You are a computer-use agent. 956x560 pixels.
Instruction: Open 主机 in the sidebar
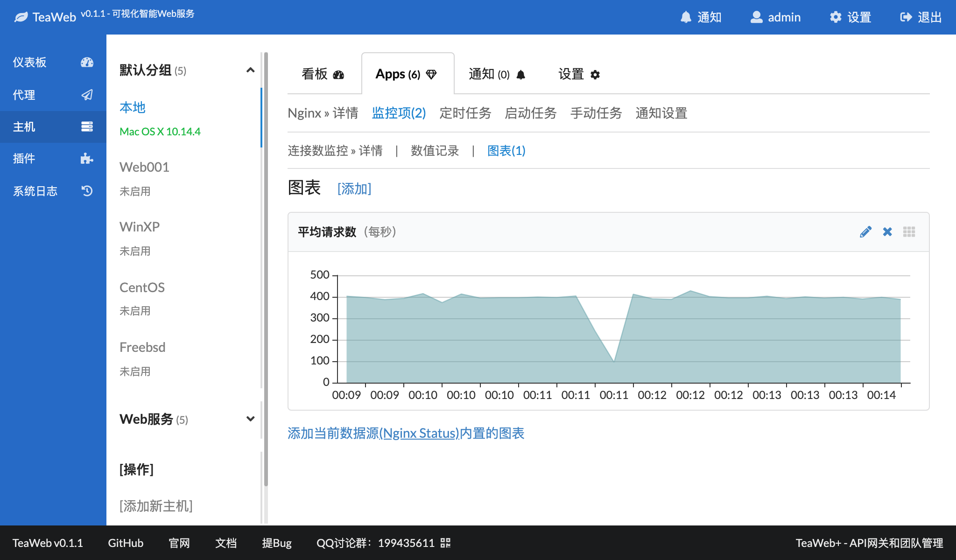point(53,126)
